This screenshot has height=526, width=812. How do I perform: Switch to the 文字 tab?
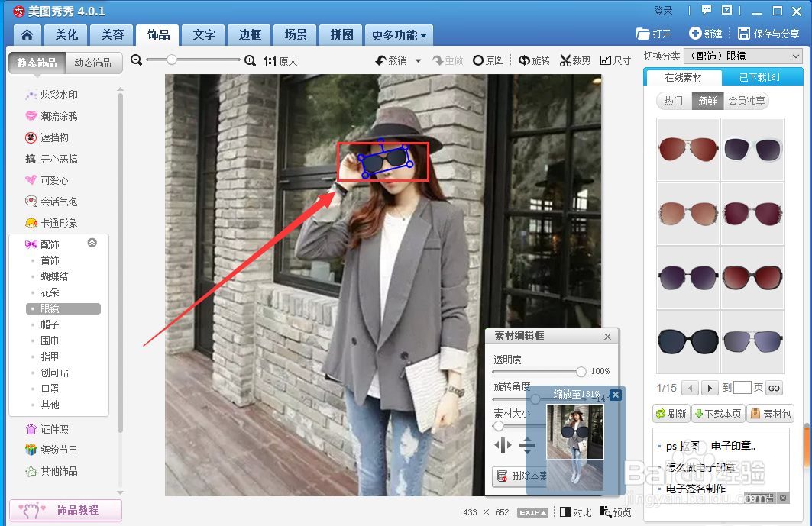pos(203,34)
